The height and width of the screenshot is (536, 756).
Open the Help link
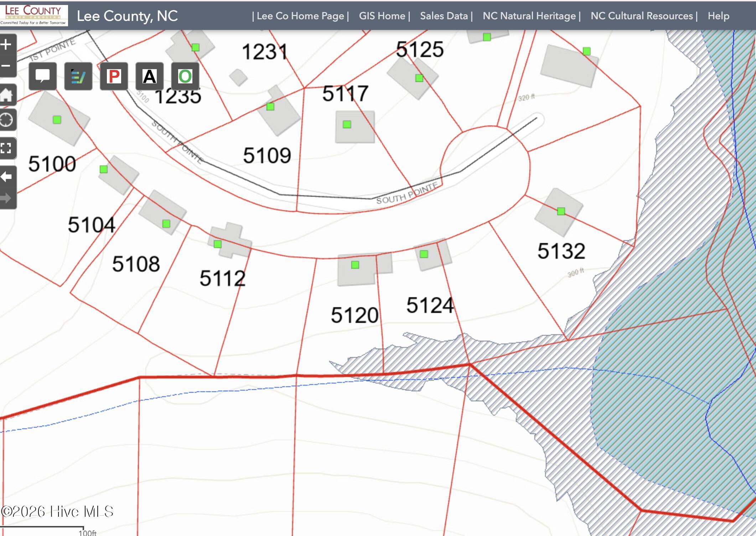tap(718, 16)
